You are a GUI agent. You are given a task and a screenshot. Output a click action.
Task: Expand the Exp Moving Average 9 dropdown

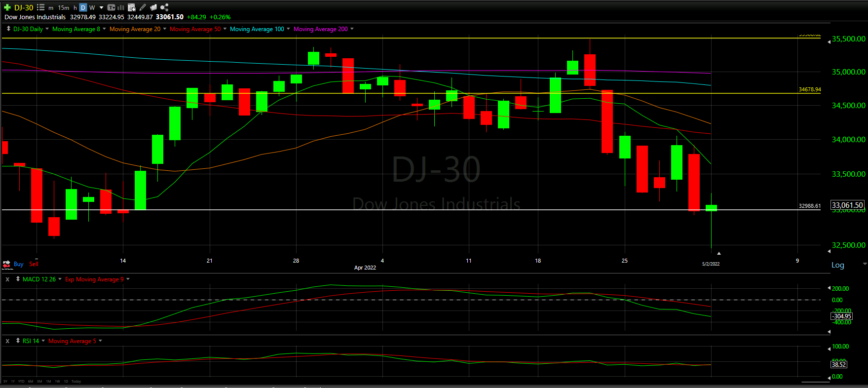tap(128, 279)
